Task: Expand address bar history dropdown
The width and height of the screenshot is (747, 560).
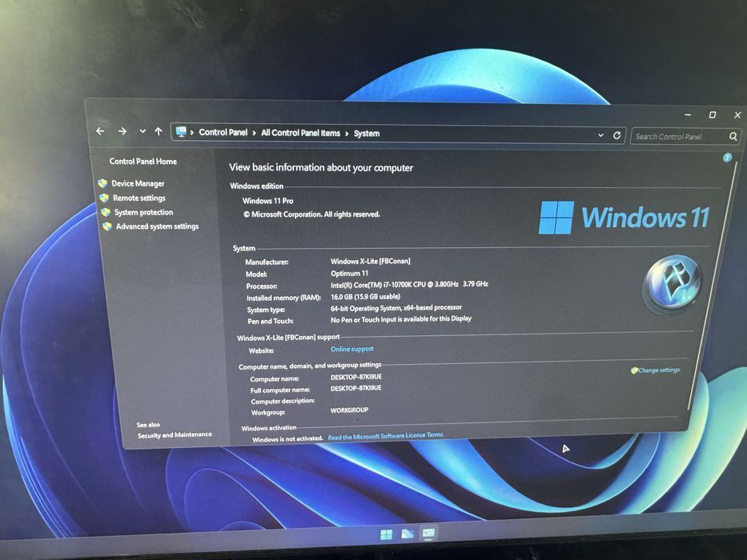Action: (600, 135)
